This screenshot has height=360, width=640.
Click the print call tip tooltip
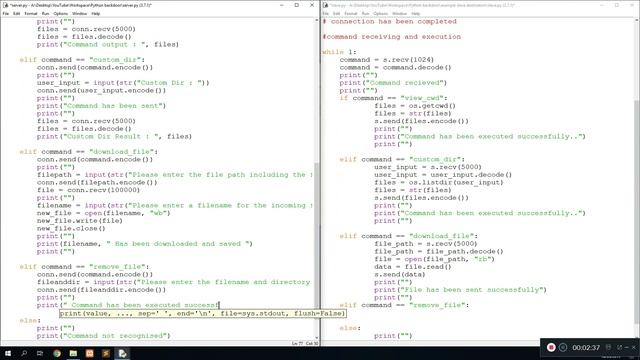[203, 313]
